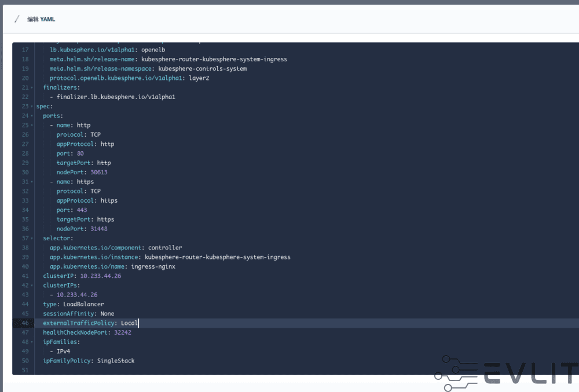Fold the https port entry at line 31
This screenshot has height=392, width=579.
click(x=32, y=182)
